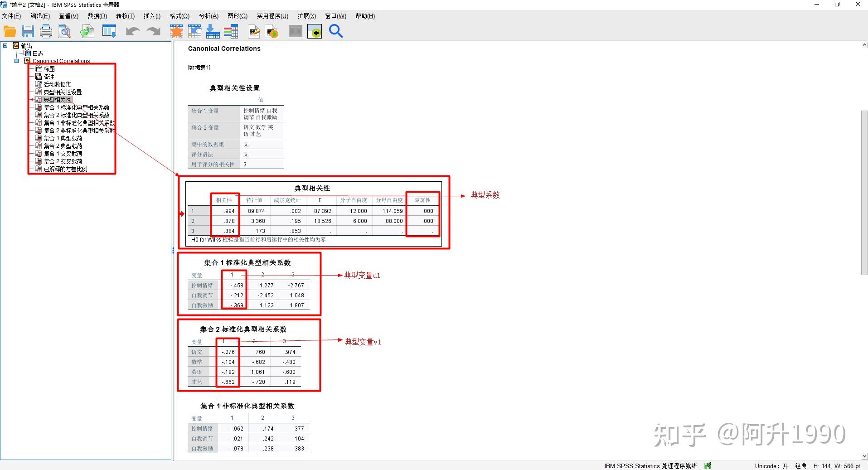
Task: Open a file with the Open icon
Action: tap(10, 31)
